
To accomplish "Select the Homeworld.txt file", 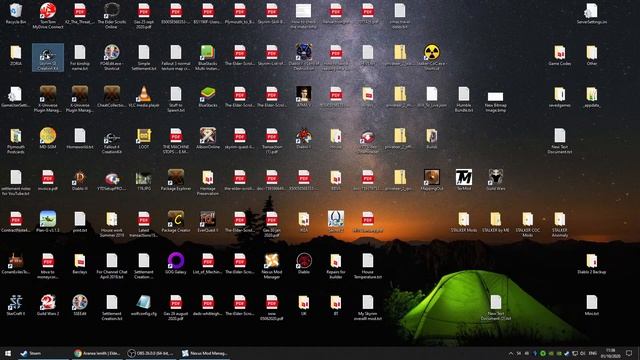I will tap(80, 139).
